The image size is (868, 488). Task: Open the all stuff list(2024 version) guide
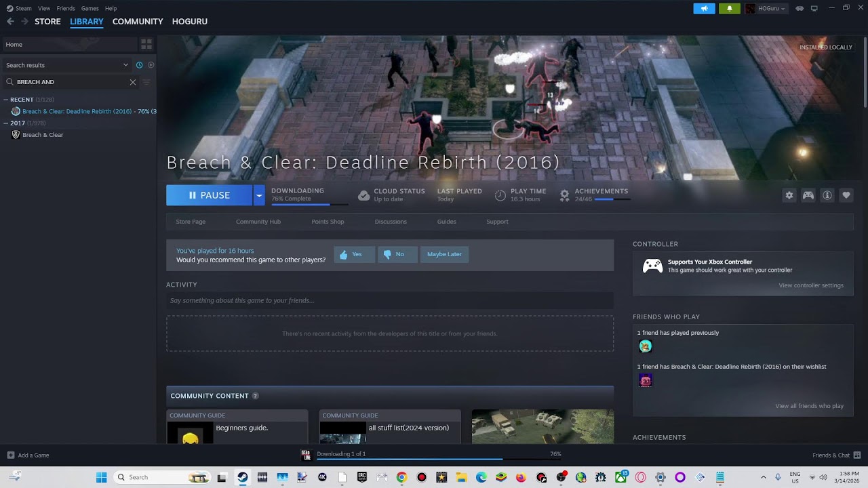click(x=390, y=426)
